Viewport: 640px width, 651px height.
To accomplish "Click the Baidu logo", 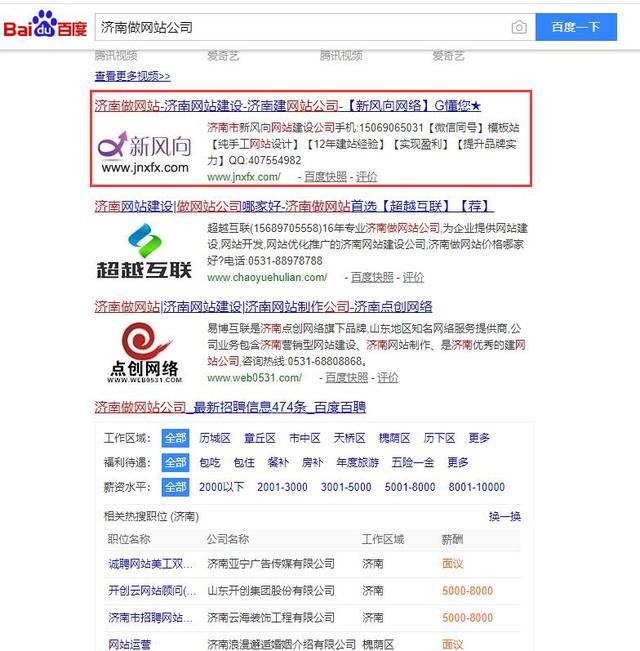I will (45, 24).
